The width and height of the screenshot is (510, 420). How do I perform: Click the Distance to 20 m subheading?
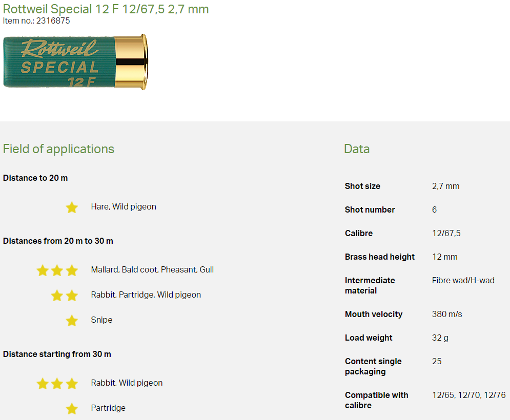click(35, 178)
